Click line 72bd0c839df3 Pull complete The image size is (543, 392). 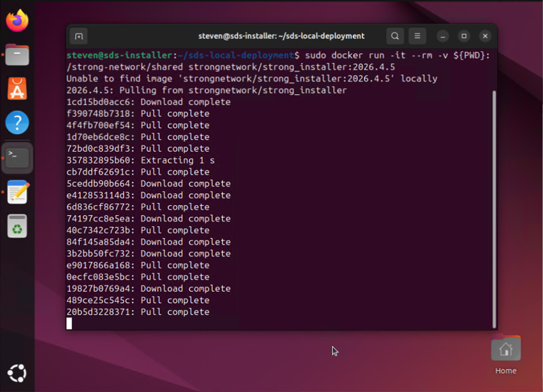click(138, 148)
